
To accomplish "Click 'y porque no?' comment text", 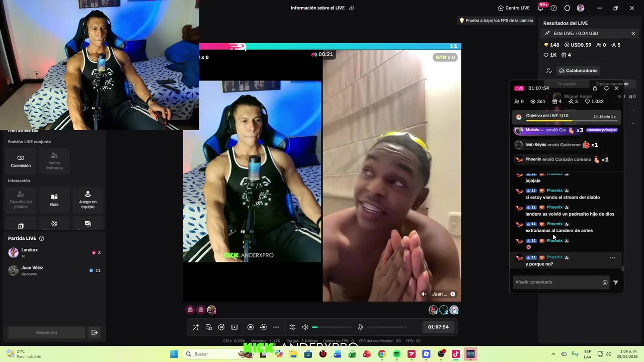I will [539, 264].
